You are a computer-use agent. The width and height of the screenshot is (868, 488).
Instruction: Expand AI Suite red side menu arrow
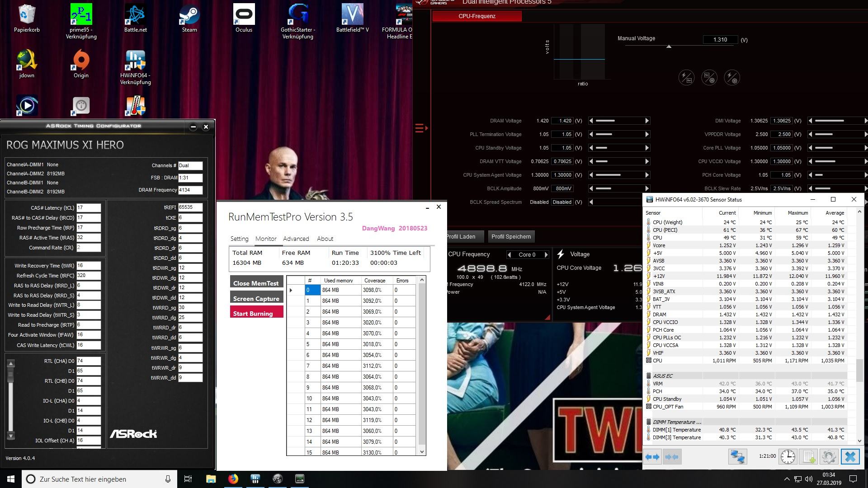[x=421, y=128]
